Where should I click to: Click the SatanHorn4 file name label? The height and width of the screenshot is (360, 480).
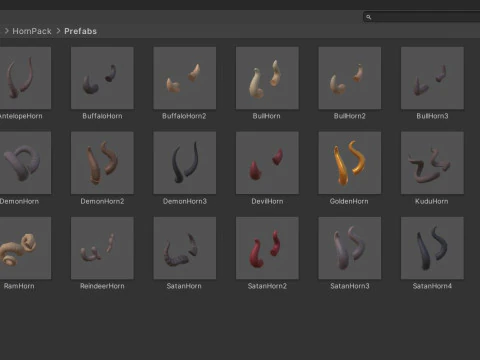(x=432, y=286)
